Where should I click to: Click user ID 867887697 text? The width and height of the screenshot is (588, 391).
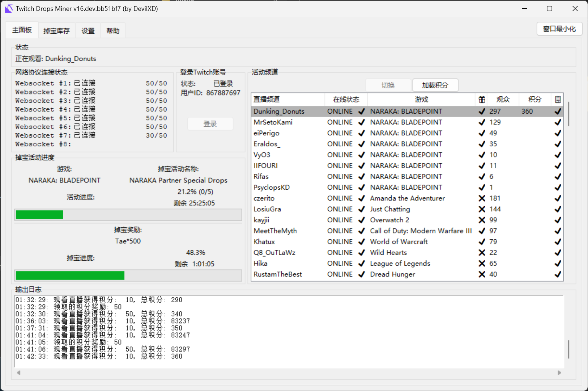(223, 93)
